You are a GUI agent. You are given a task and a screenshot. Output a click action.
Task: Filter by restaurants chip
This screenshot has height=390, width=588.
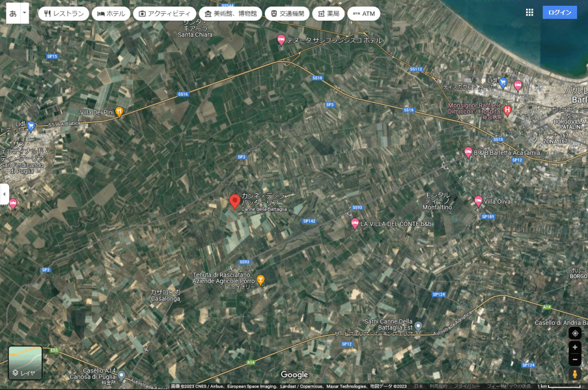(x=64, y=13)
